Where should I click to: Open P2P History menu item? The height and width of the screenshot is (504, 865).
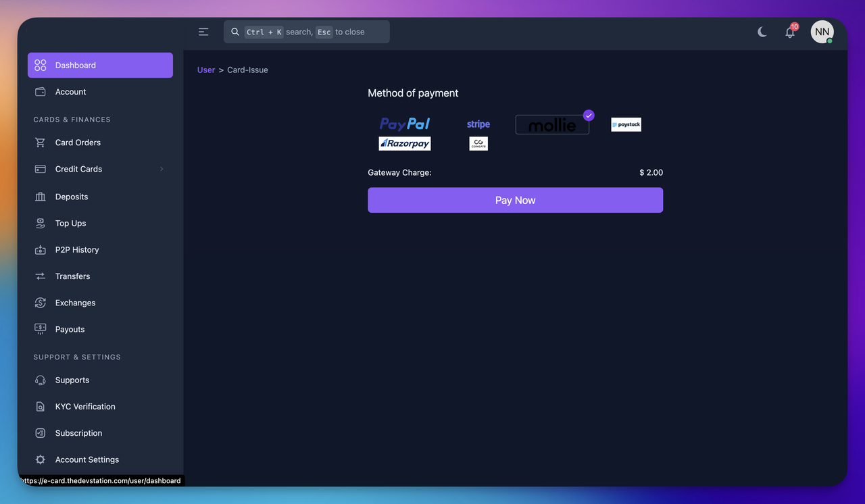tap(100, 250)
